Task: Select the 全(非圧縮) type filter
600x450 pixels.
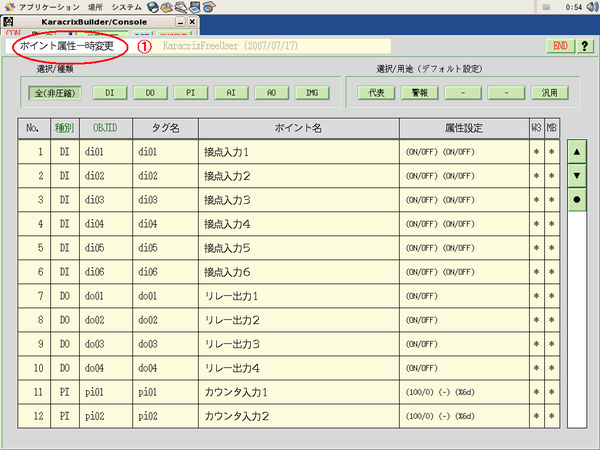Action: click(55, 93)
